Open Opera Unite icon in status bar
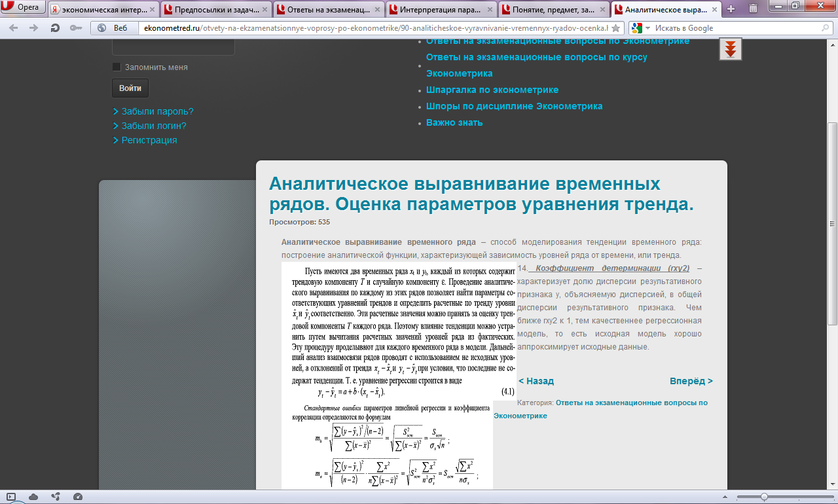838x504 pixels. point(56,497)
